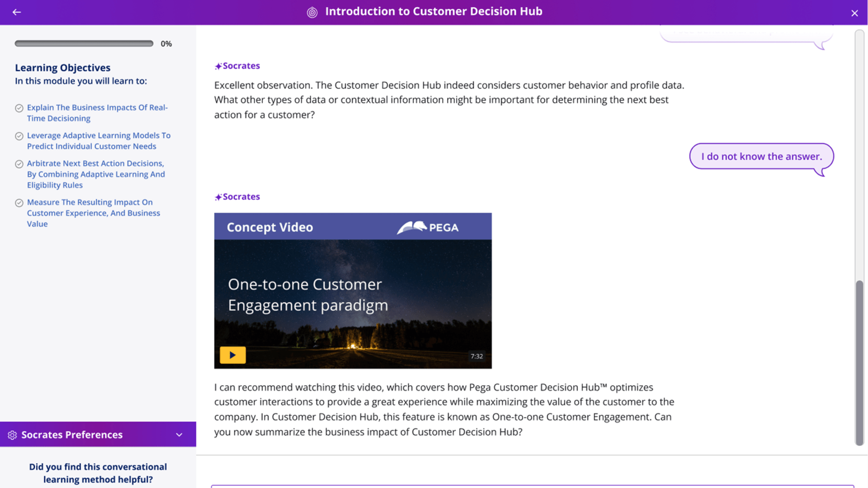Click the chat area vertical scrollbar
Screen dimensions: 868x488
click(x=859, y=361)
